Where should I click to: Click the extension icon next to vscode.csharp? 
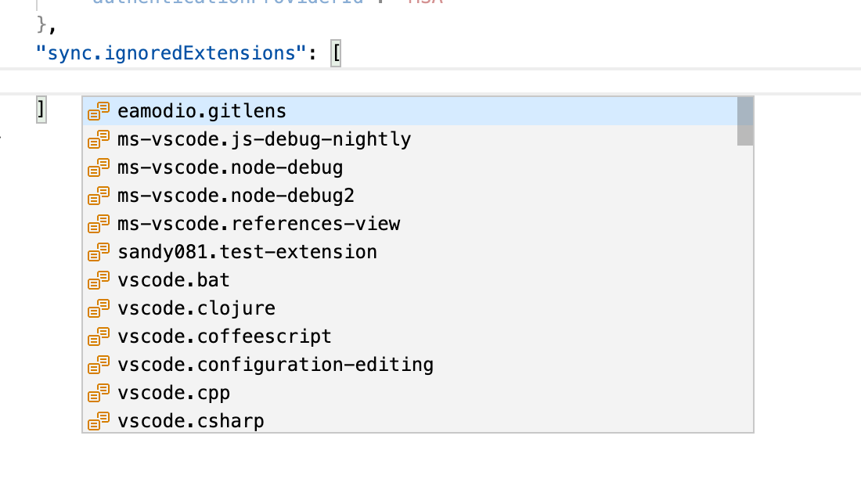pyautogui.click(x=98, y=420)
